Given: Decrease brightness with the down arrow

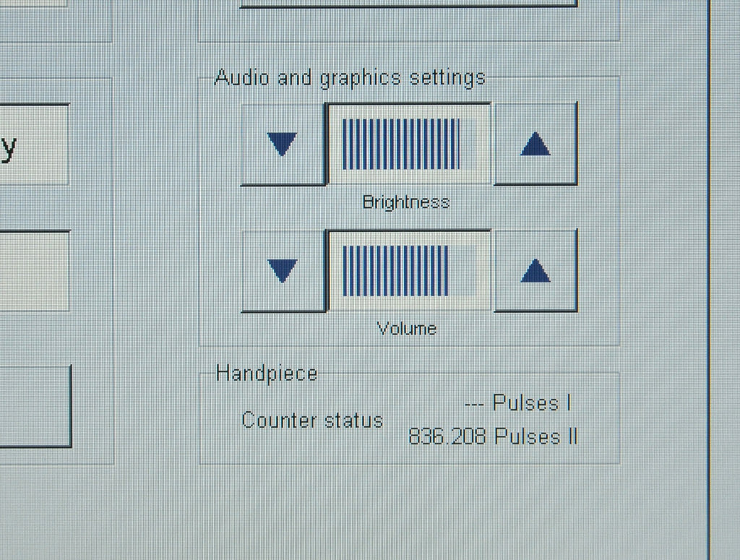Looking at the screenshot, I should click(283, 145).
